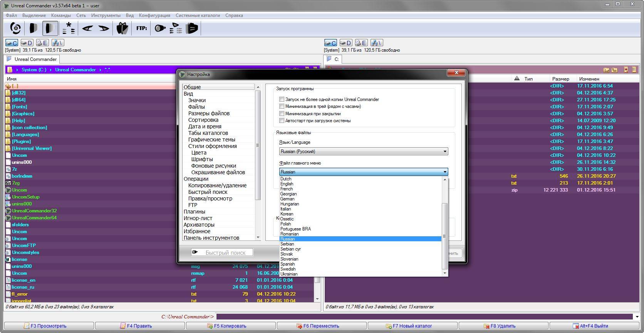The width and height of the screenshot is (644, 333).
Task: Click the torch-shaped icon right of FTP:
Action: [x=160, y=28]
